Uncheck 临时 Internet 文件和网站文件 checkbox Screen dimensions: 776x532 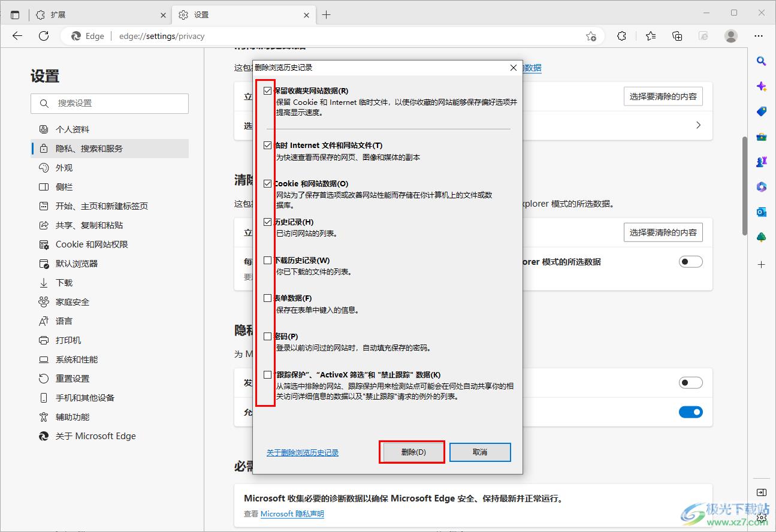tap(268, 145)
